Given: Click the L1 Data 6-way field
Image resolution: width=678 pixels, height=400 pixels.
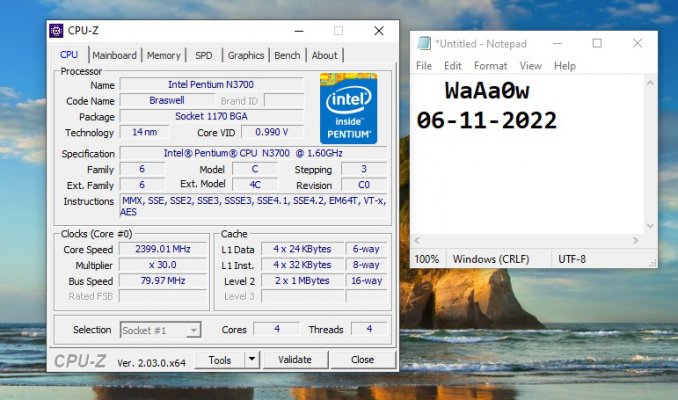Looking at the screenshot, I should click(366, 249).
